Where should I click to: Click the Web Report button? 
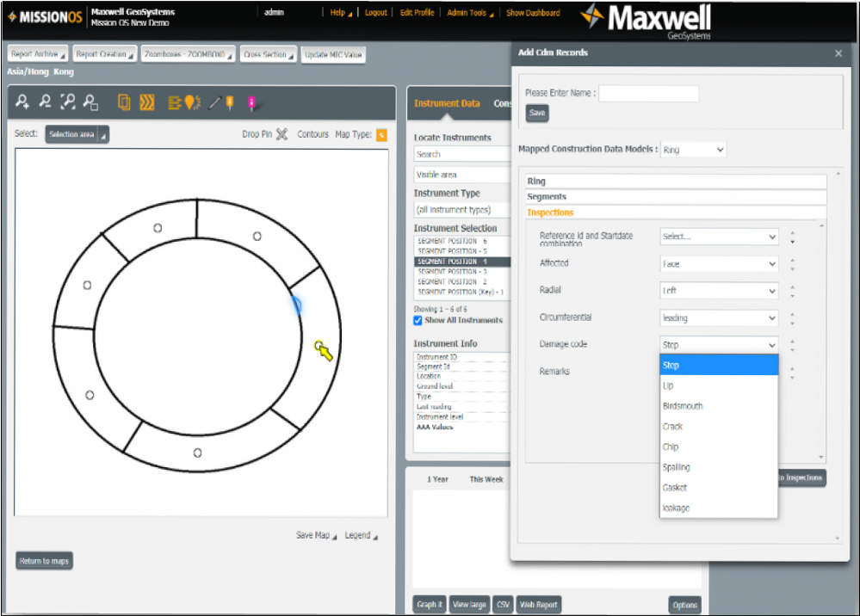539,605
